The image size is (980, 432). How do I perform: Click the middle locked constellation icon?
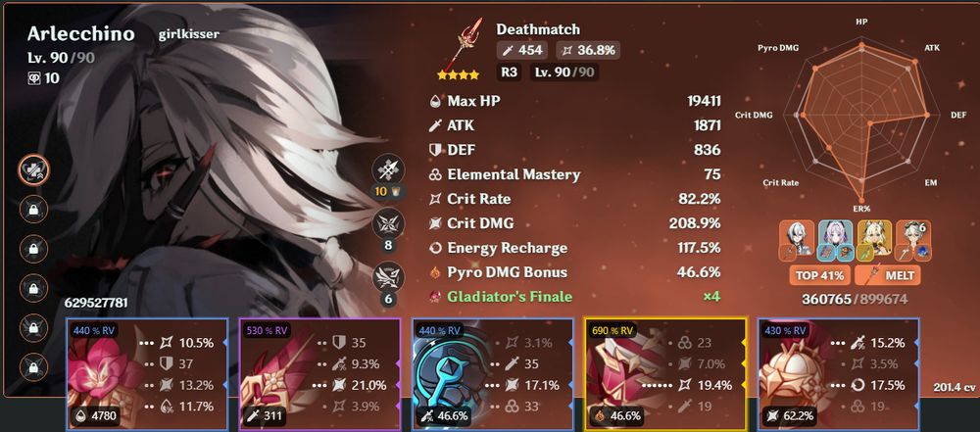[x=33, y=288]
